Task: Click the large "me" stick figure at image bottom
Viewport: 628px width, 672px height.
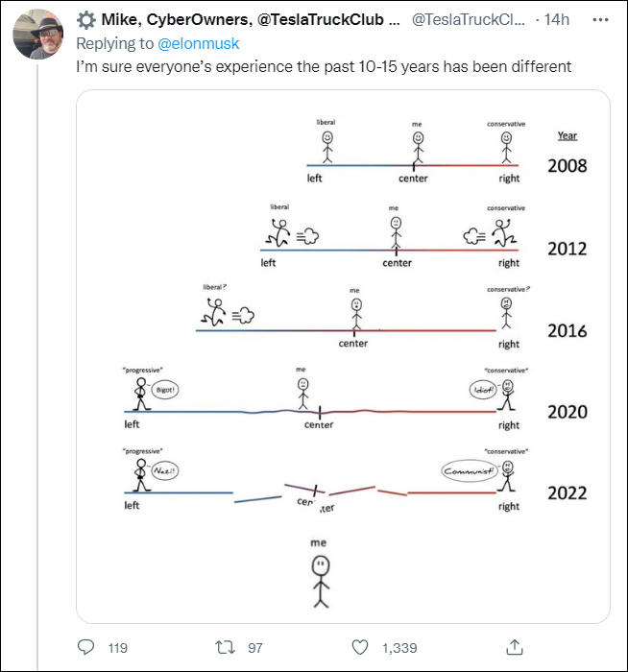Action: [x=320, y=576]
